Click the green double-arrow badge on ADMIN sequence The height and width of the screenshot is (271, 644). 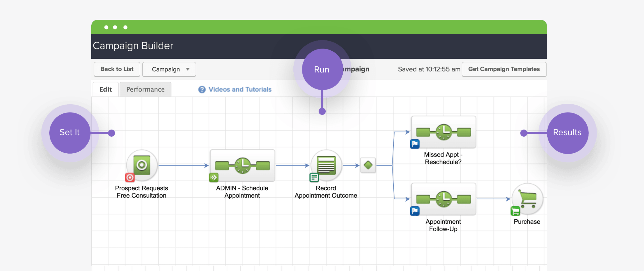pyautogui.click(x=214, y=177)
